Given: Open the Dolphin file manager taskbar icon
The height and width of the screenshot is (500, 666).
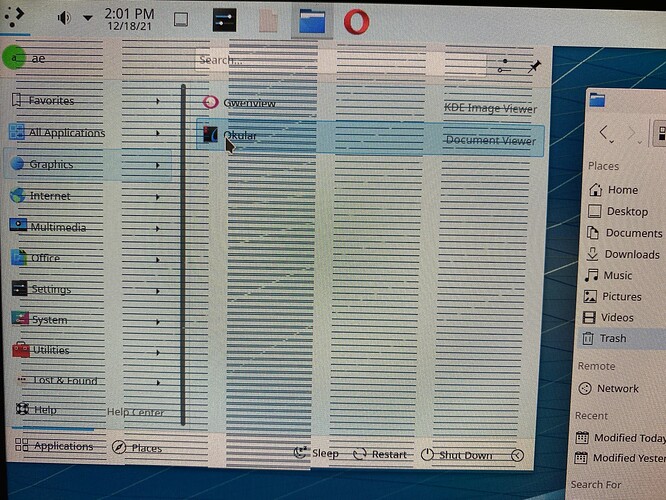Looking at the screenshot, I should [x=312, y=22].
